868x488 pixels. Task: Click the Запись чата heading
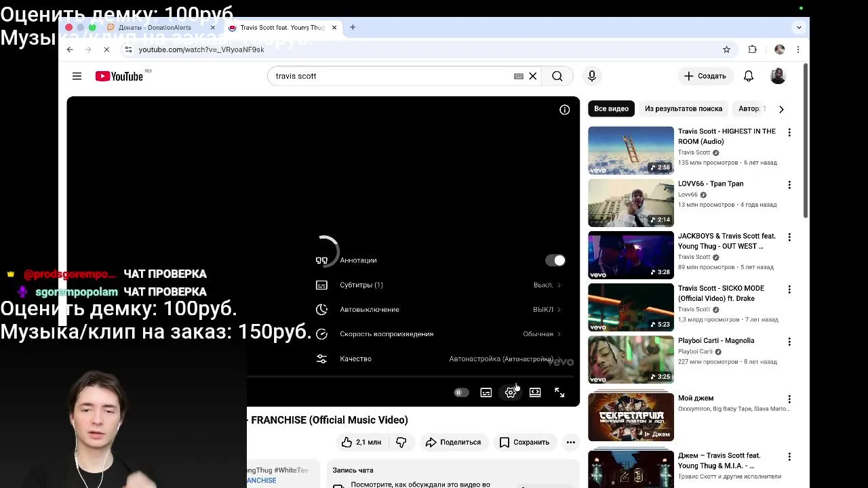[x=353, y=470]
